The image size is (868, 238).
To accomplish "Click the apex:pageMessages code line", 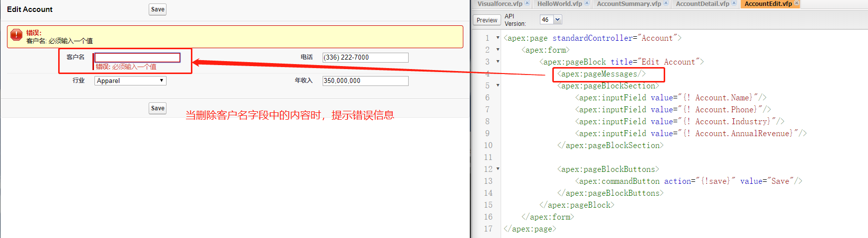I will (x=602, y=74).
